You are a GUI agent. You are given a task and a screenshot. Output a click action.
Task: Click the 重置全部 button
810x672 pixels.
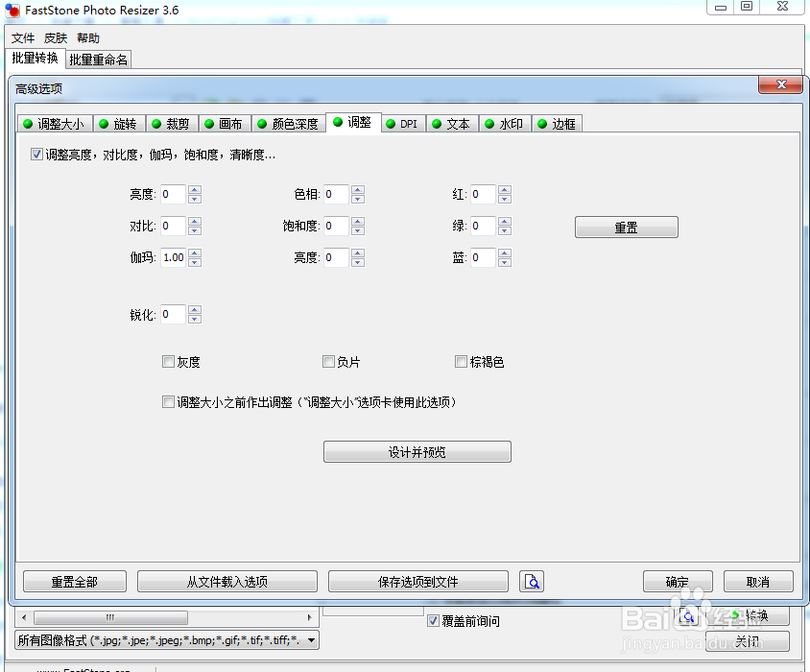[x=75, y=582]
